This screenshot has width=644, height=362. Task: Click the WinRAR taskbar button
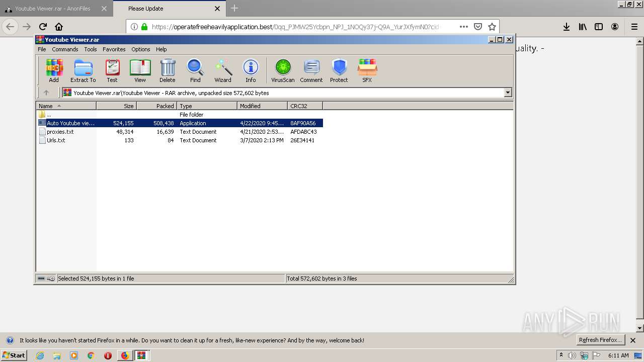click(142, 355)
